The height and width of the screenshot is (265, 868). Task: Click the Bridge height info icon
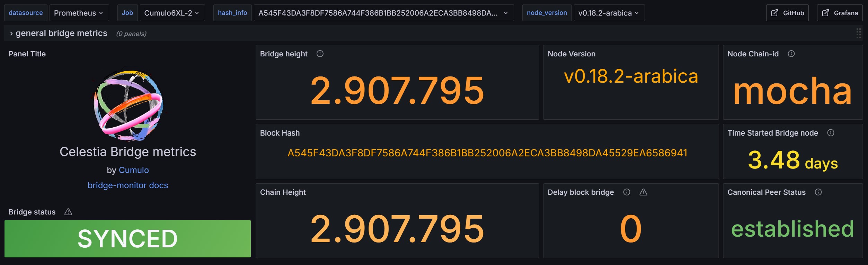pyautogui.click(x=320, y=54)
